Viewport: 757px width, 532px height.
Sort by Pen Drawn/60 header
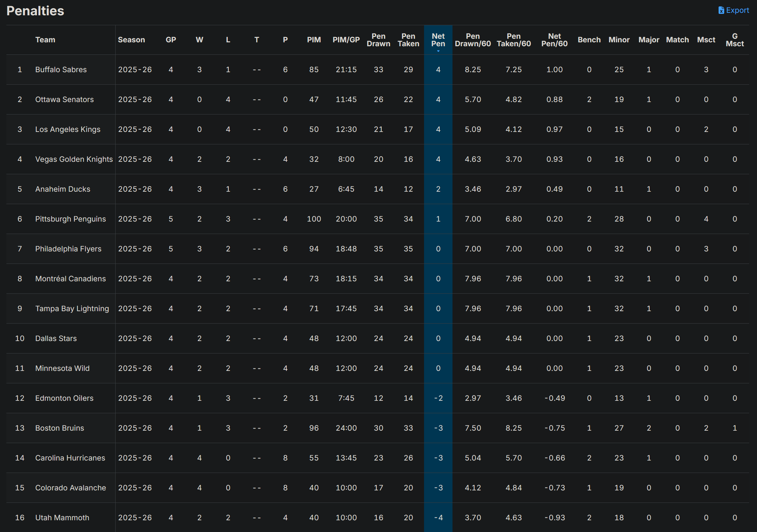473,40
